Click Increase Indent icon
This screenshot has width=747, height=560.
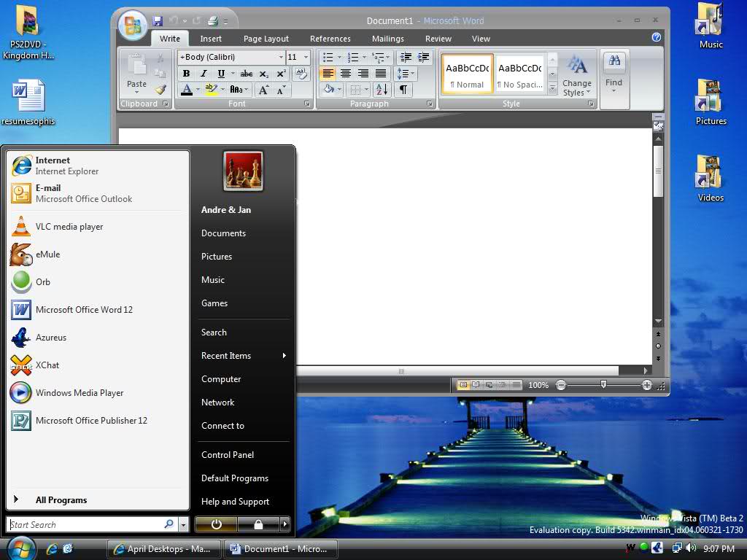click(x=424, y=58)
